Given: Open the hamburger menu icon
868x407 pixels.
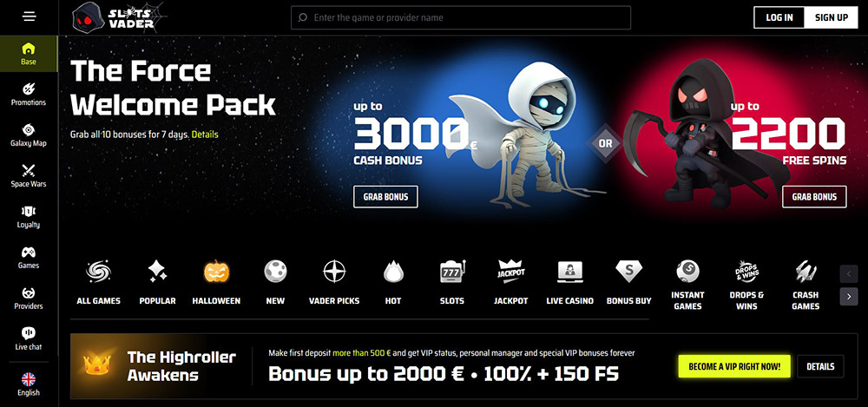Looking at the screenshot, I should click(29, 16).
